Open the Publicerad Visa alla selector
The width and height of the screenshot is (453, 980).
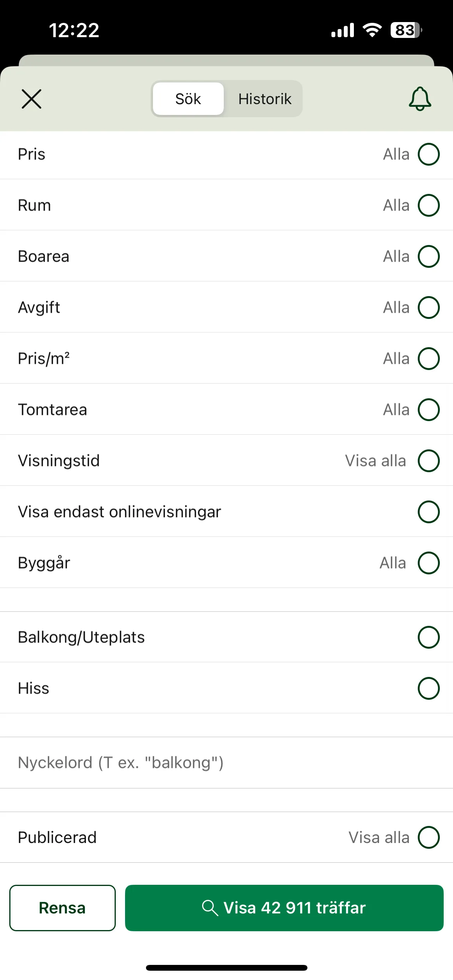click(x=226, y=837)
